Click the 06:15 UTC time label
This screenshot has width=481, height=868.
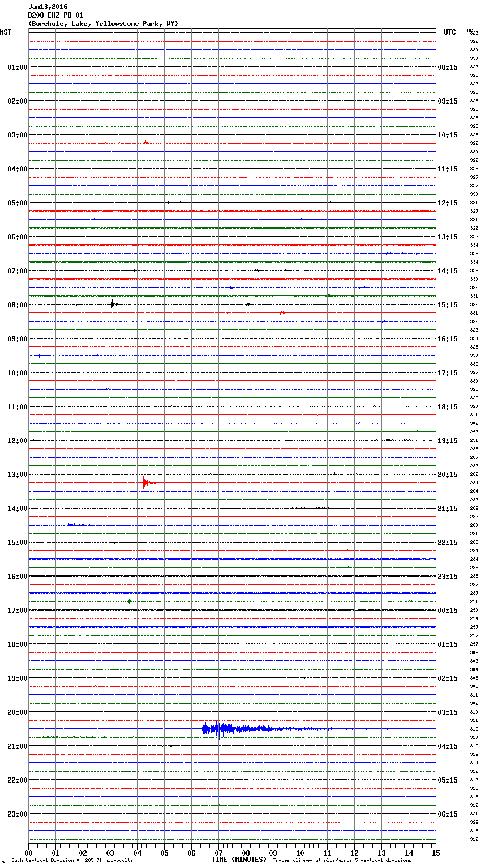click(x=448, y=814)
